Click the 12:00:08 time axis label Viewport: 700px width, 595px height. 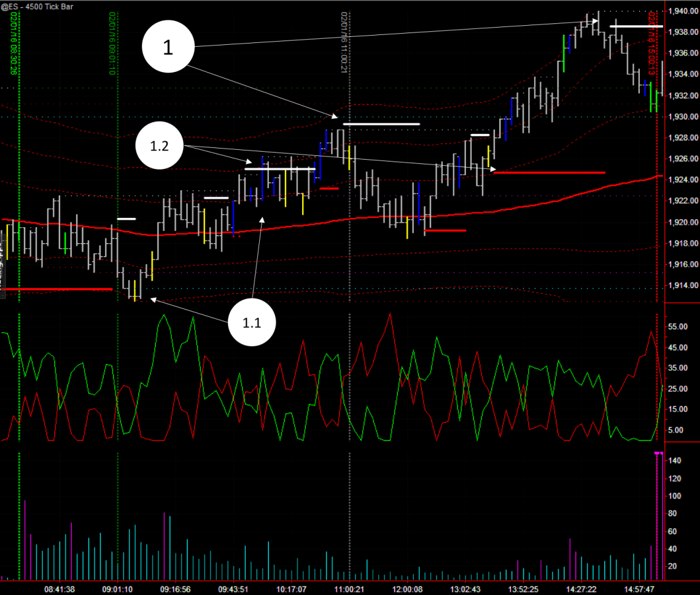(408, 589)
